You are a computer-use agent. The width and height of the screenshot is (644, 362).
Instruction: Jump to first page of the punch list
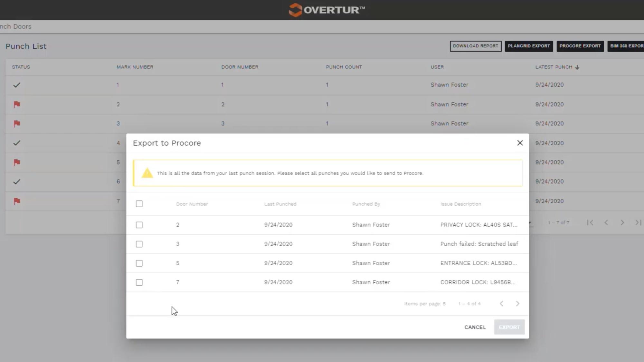[590, 222]
